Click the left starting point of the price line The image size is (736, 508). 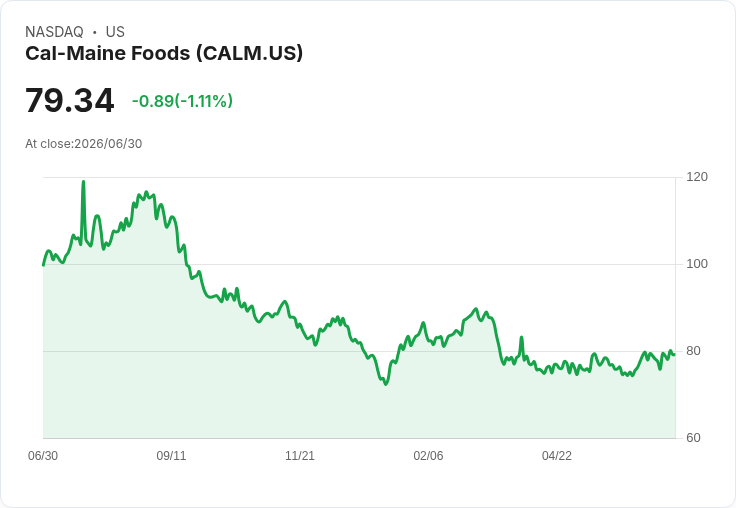[x=44, y=265]
